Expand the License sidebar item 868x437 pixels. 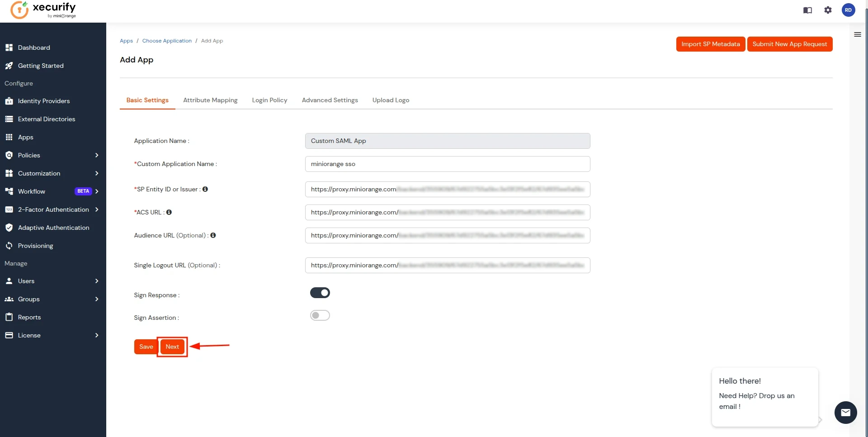coord(28,335)
